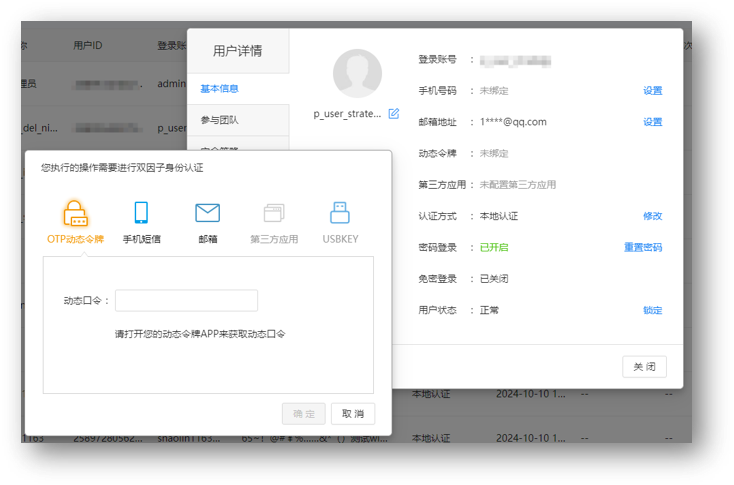Select the 邮箱 envelope icon
734x485 pixels.
(x=207, y=213)
